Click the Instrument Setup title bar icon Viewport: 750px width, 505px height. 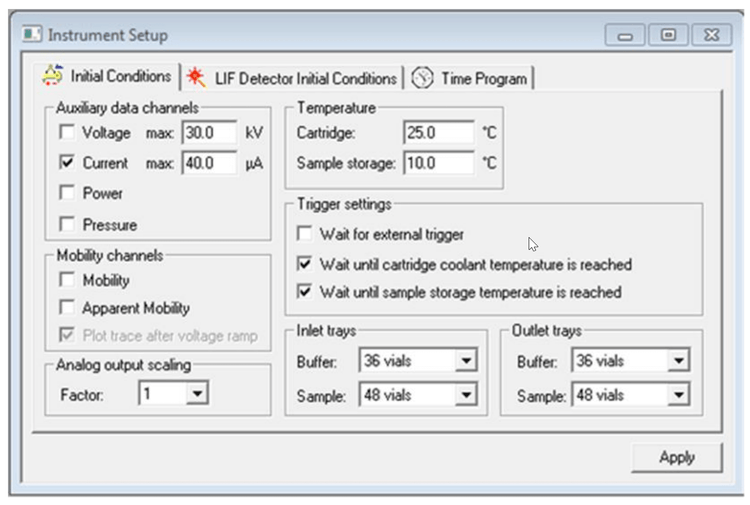click(33, 35)
